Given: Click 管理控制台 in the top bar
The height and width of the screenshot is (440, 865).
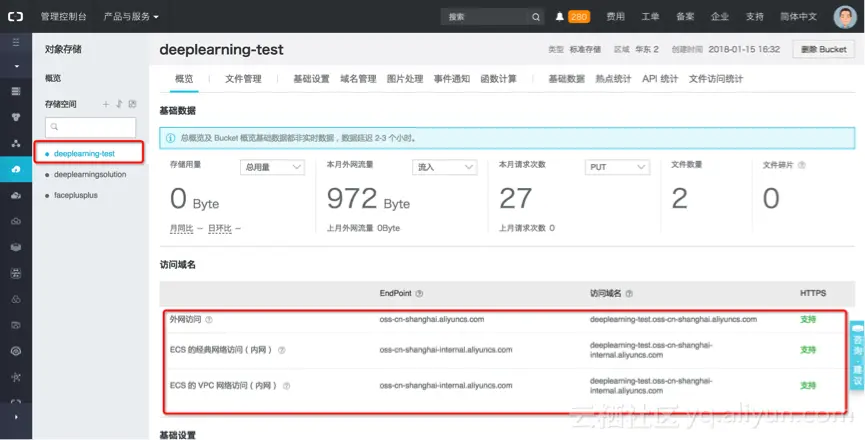Looking at the screenshot, I should (63, 17).
